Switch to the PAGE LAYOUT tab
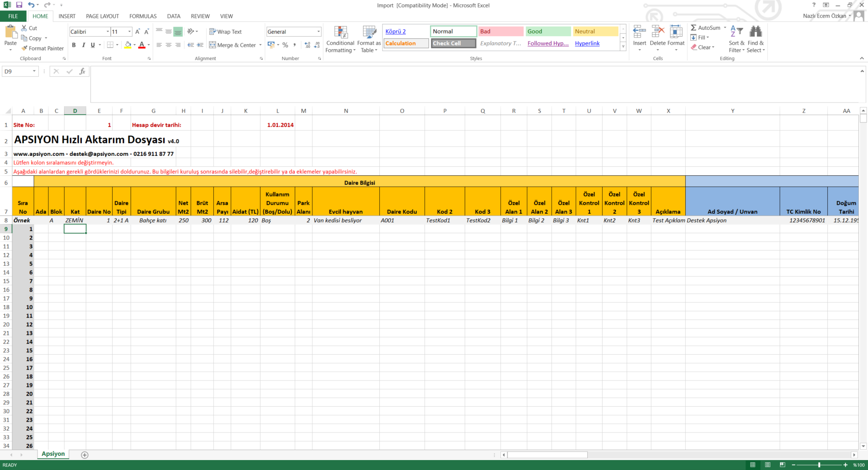This screenshot has width=868, height=470. pyautogui.click(x=102, y=16)
